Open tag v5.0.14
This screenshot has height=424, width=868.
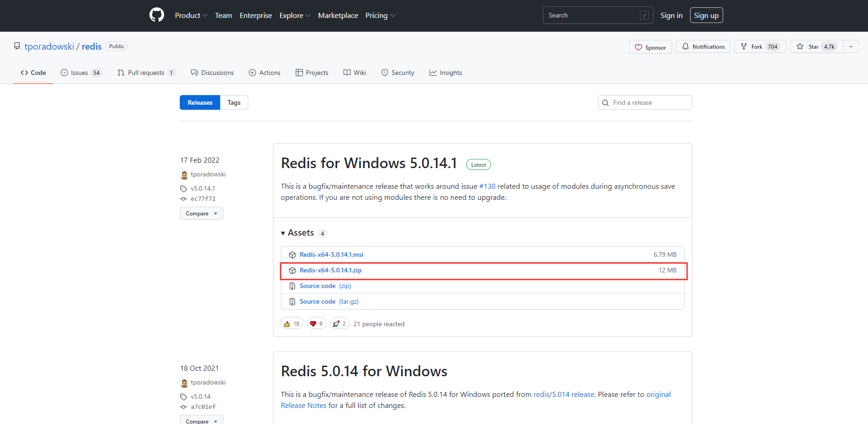200,396
